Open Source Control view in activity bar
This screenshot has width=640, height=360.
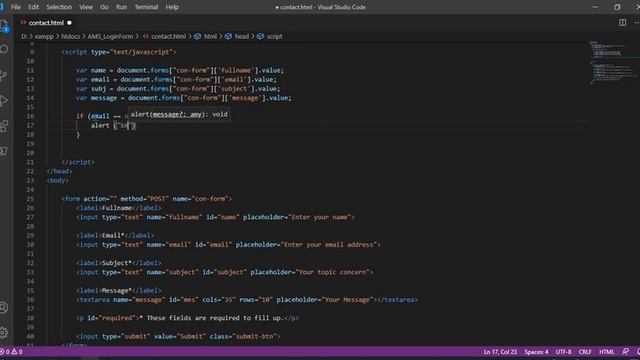(4, 76)
